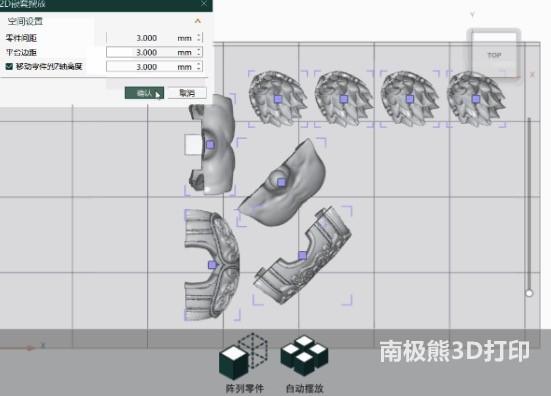Click the vertical slider handle at right
The width and height of the screenshot is (551, 396).
click(529, 293)
